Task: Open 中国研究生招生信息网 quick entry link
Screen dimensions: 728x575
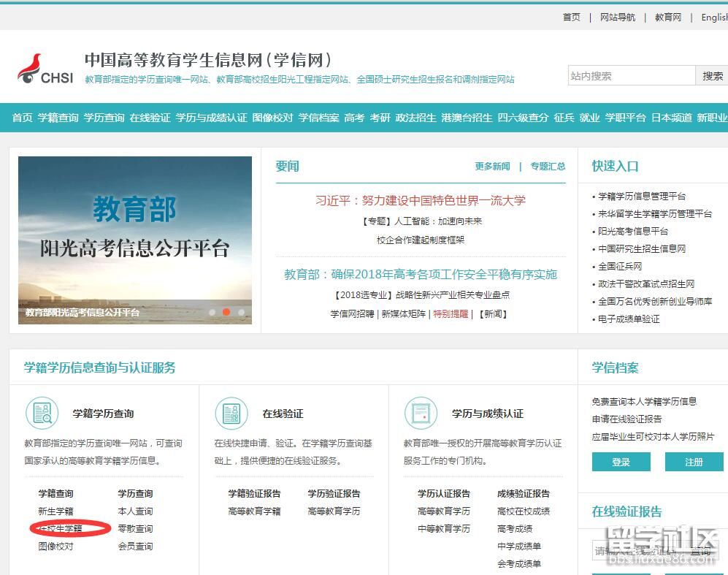Action: pyautogui.click(x=642, y=248)
